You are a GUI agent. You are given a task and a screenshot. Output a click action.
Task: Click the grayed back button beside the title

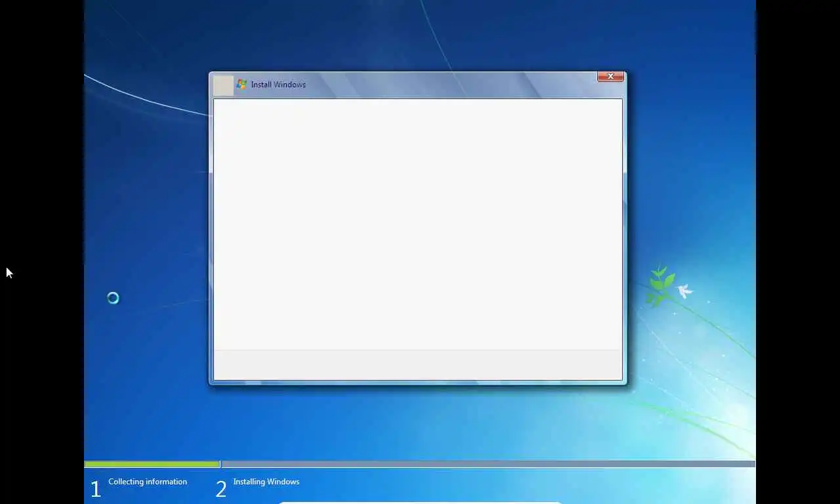223,85
